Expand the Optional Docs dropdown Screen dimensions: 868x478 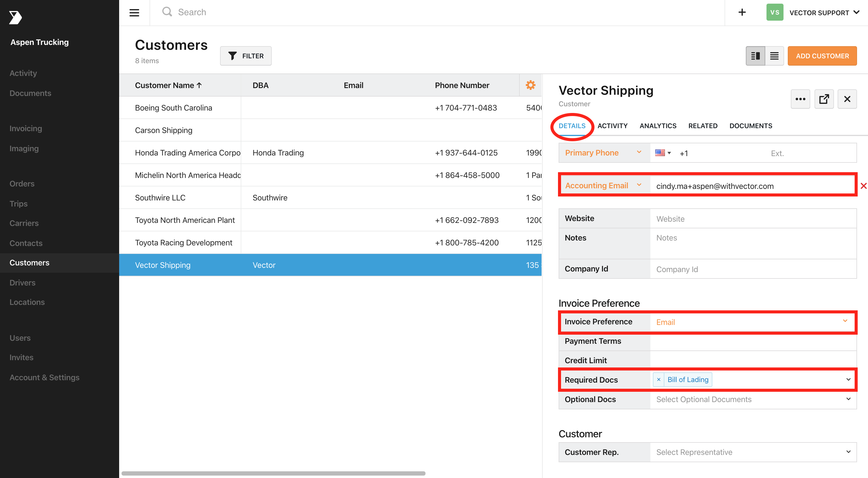(848, 399)
